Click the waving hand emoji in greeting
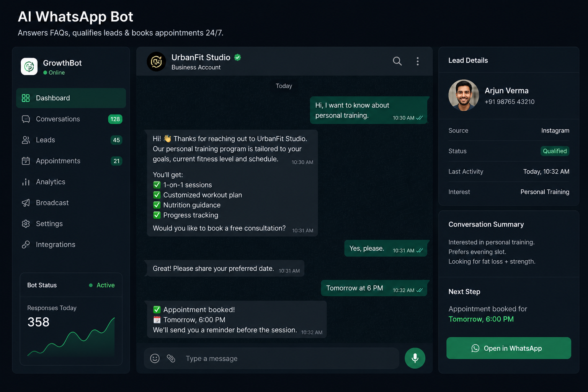Screen dimensions: 588x392 point(167,139)
